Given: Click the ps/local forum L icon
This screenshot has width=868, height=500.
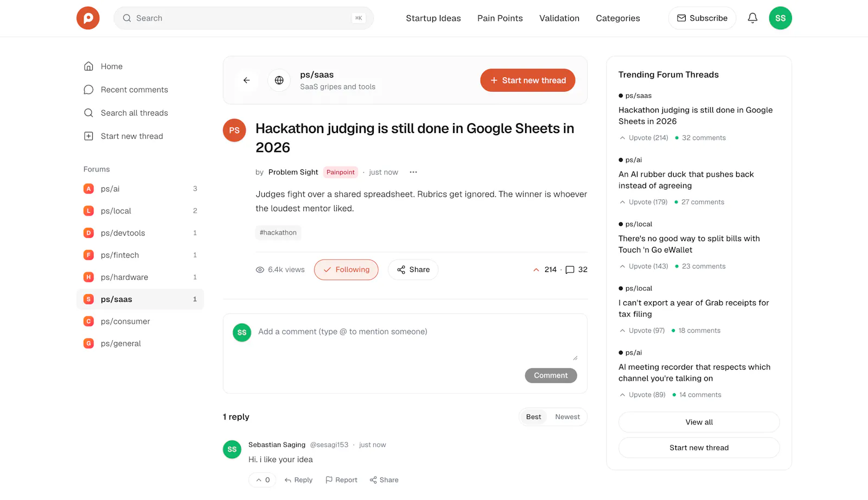Looking at the screenshot, I should (89, 211).
